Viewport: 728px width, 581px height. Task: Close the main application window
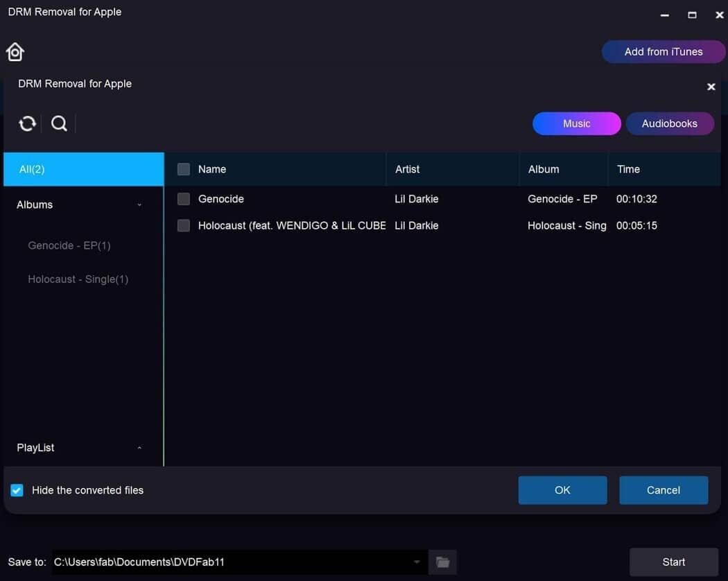click(x=719, y=15)
